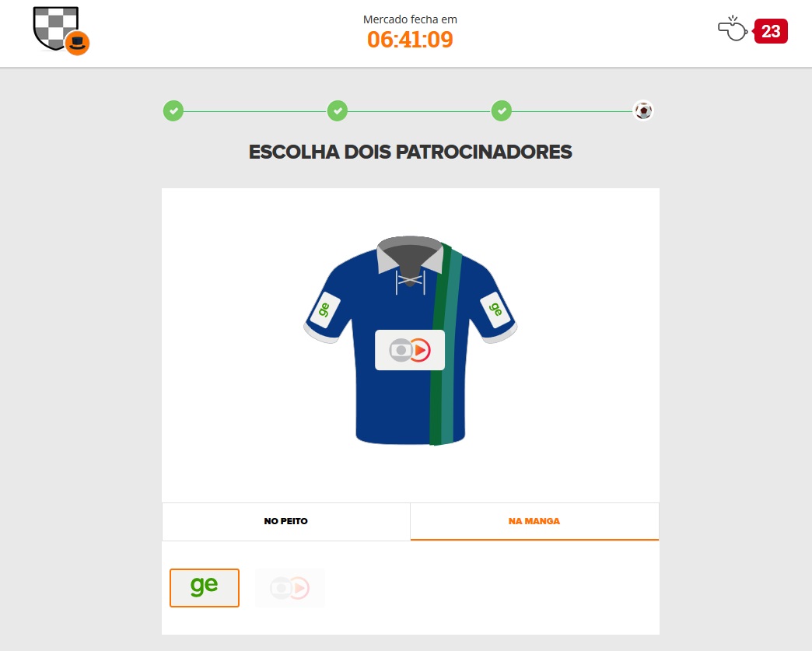Screen dimensions: 812x651
Task: Go to second completed step checkmark
Action: point(337,110)
